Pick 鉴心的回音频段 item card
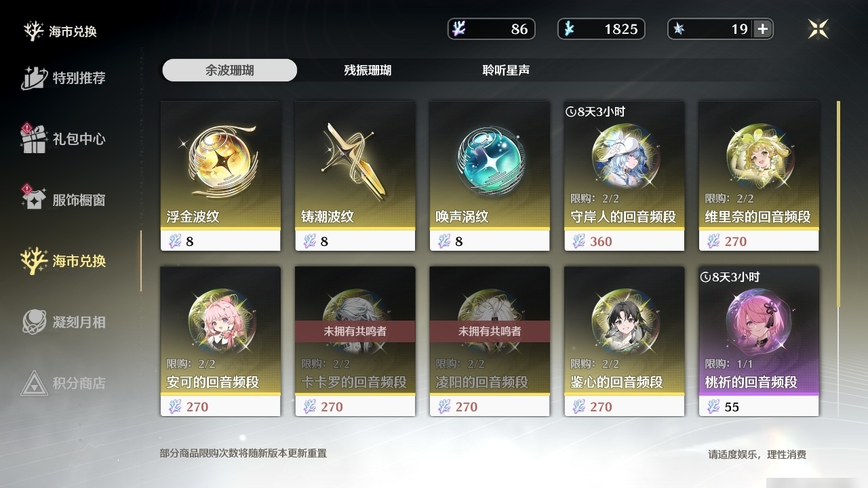 point(624,341)
